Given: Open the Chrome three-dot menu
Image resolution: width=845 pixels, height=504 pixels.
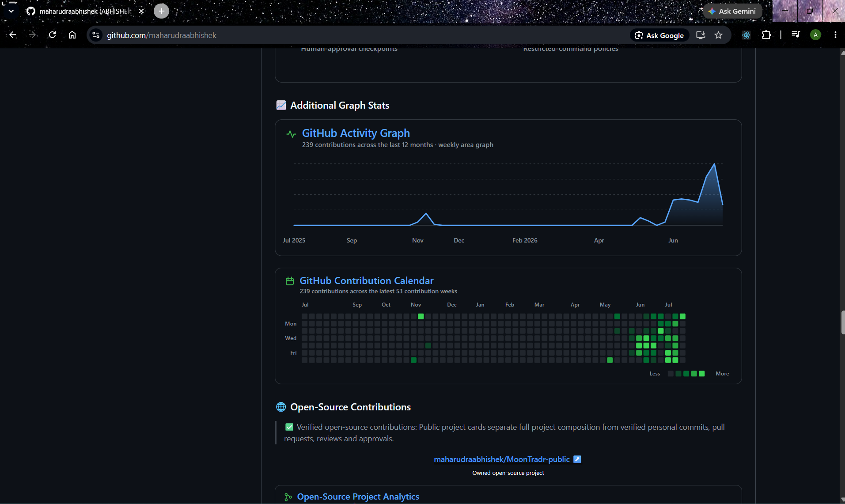Looking at the screenshot, I should point(835,35).
